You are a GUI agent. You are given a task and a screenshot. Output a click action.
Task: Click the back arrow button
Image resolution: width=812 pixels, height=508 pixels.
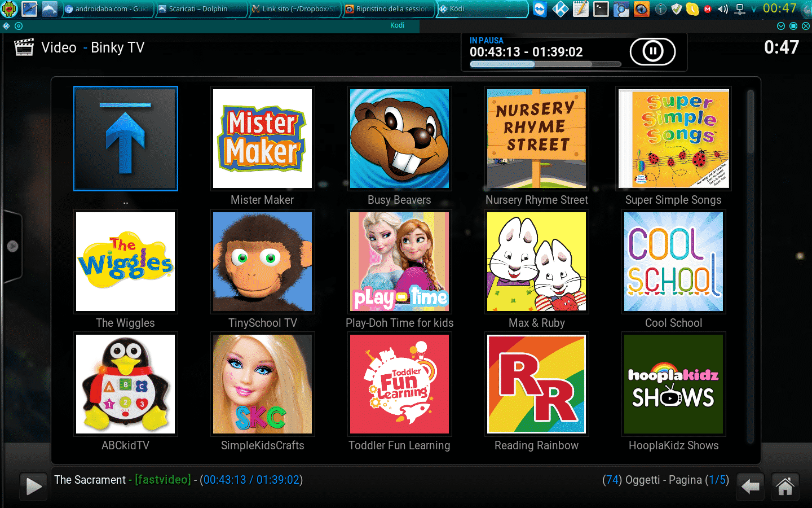[x=750, y=486]
